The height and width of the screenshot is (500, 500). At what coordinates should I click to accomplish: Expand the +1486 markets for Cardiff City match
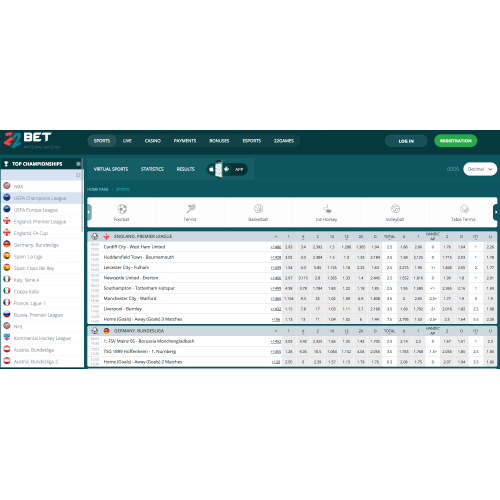click(x=276, y=247)
